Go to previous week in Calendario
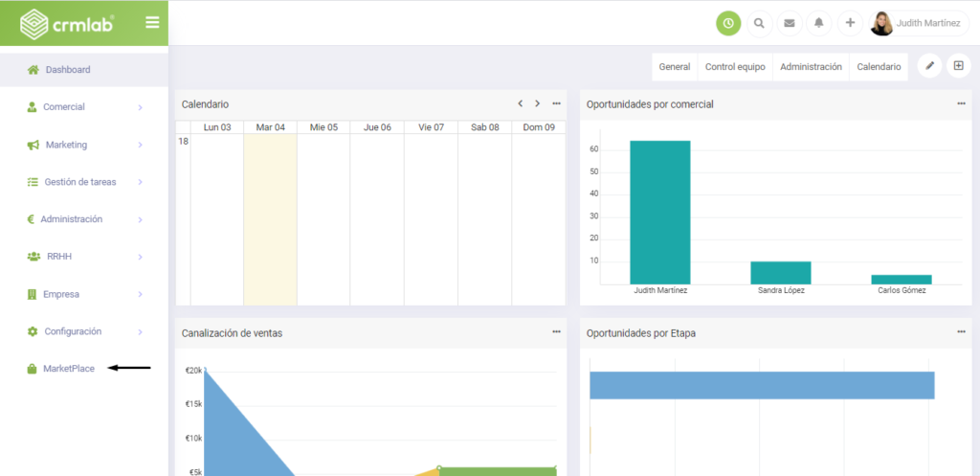The width and height of the screenshot is (980, 476). 520,103
